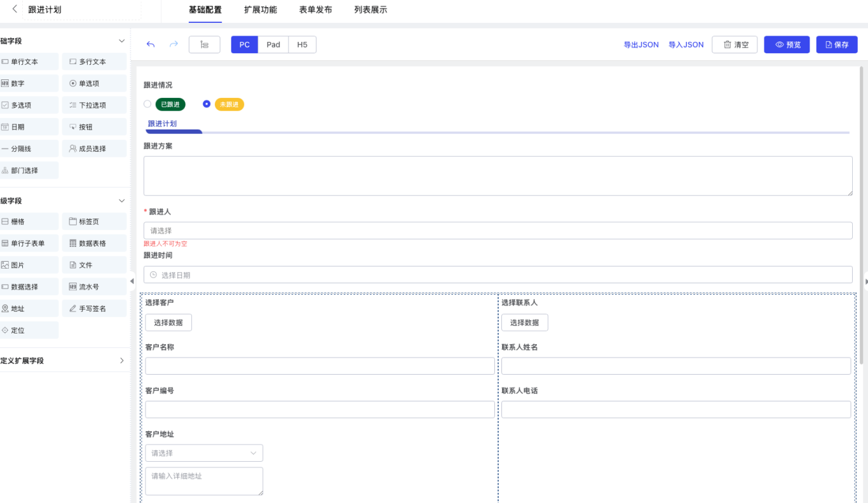Image resolution: width=868 pixels, height=503 pixels.
Task: Switch preview to PC layout
Action: coord(245,44)
